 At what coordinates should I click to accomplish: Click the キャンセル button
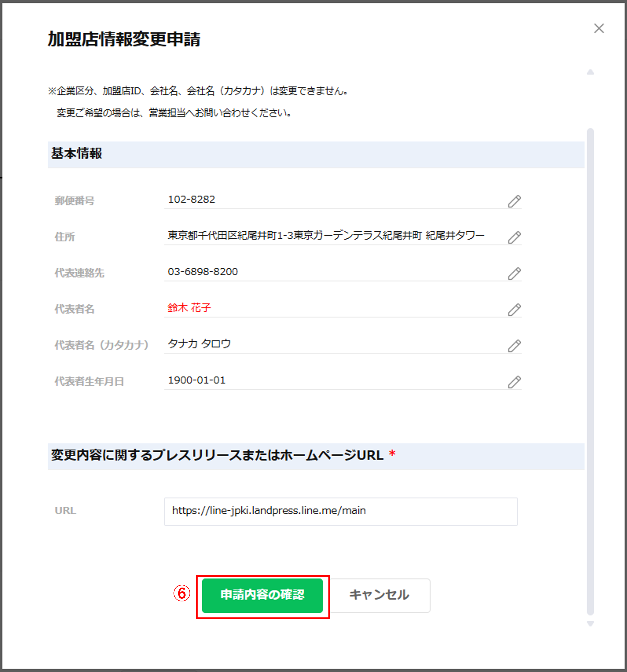coord(379,595)
